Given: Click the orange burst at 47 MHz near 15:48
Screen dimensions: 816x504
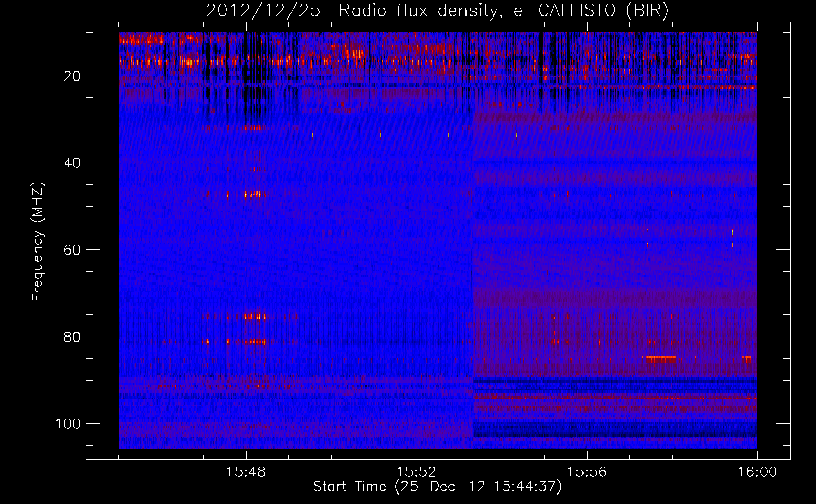Looking at the screenshot, I should click(x=255, y=194).
